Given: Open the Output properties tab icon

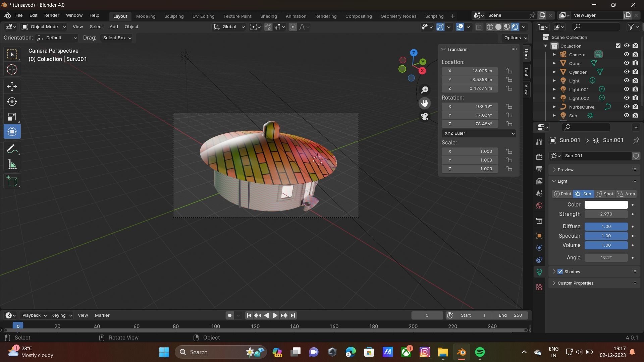Looking at the screenshot, I should click(x=539, y=169).
